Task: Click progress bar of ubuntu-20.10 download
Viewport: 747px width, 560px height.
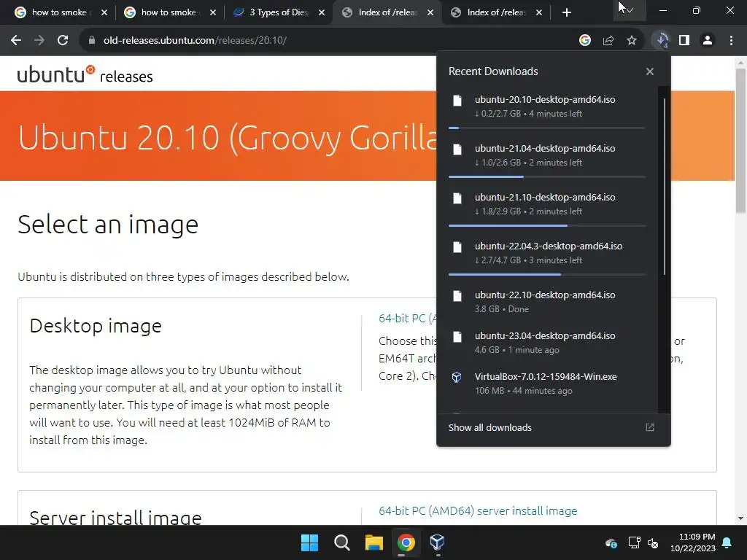Action: point(547,128)
